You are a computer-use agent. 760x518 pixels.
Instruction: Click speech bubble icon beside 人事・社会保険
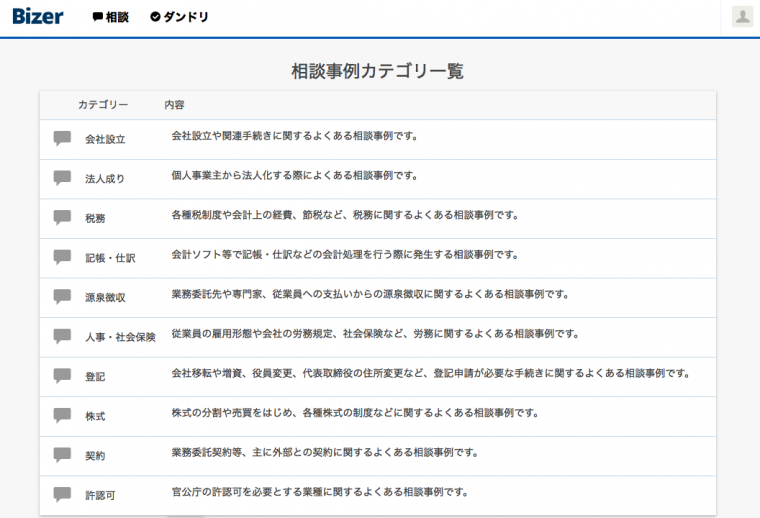tap(62, 336)
